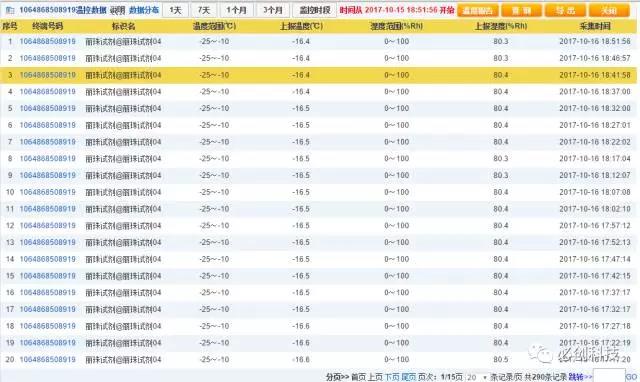Open terminal number link in row 20
640x382 pixels.
[47, 360]
